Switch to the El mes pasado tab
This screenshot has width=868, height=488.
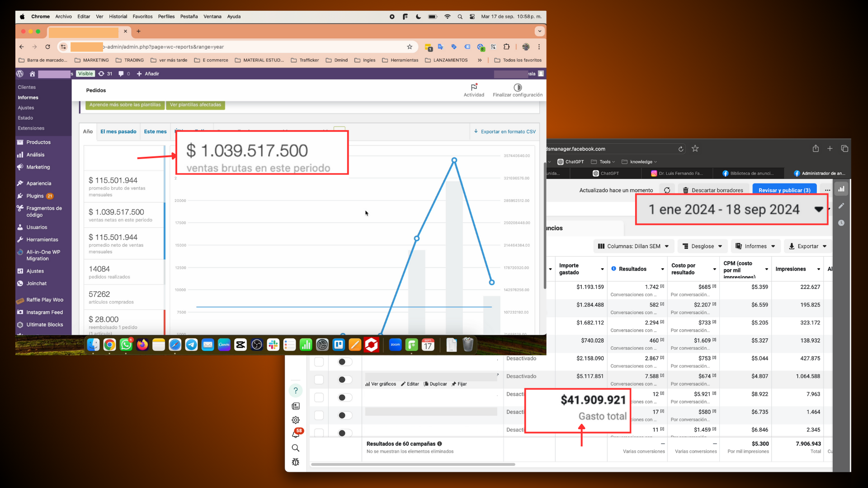point(118,131)
